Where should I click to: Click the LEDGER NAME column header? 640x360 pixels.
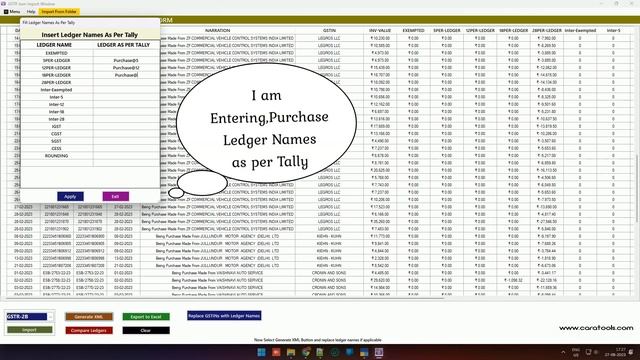[x=54, y=45]
